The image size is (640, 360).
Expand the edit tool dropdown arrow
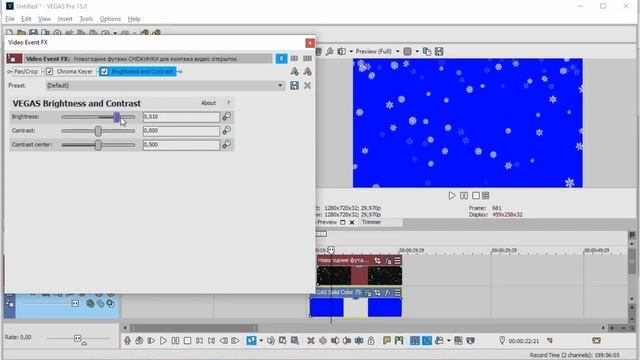(261, 340)
